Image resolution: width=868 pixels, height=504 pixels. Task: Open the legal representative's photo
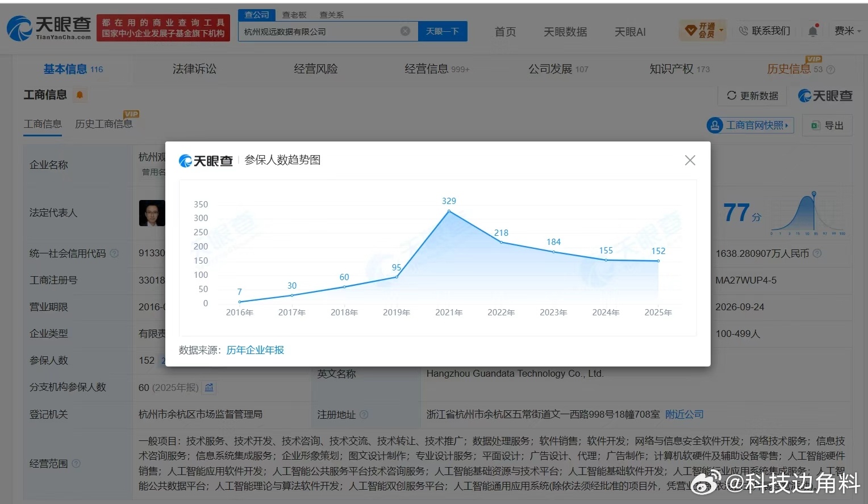click(x=152, y=213)
